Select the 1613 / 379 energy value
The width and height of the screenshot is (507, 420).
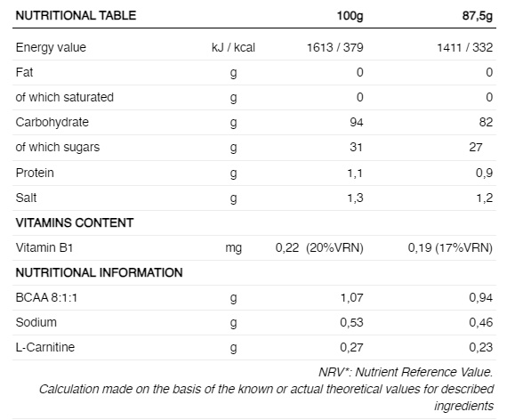[335, 47]
